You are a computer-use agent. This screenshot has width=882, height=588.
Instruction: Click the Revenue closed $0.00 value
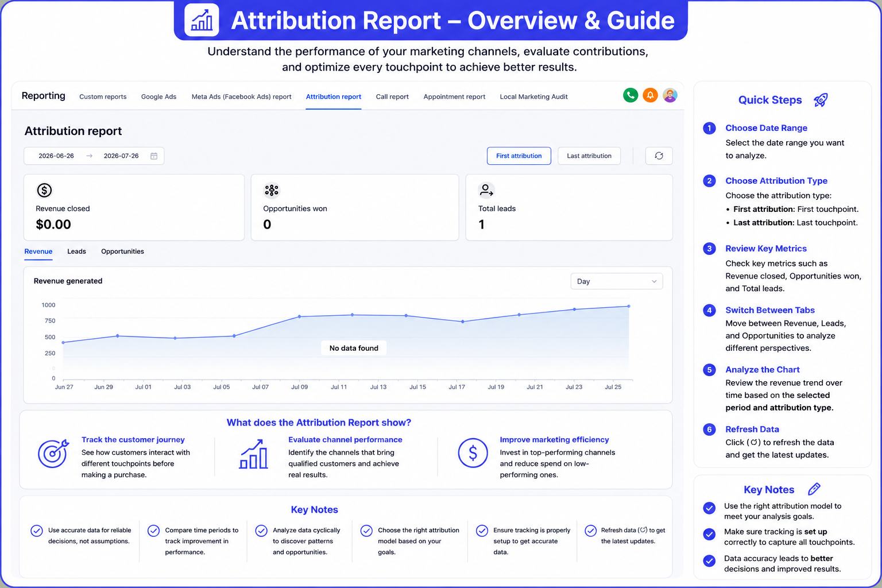(53, 225)
